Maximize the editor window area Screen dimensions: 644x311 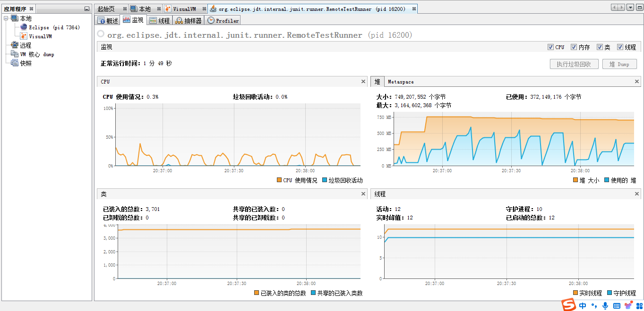pyautogui.click(x=639, y=7)
